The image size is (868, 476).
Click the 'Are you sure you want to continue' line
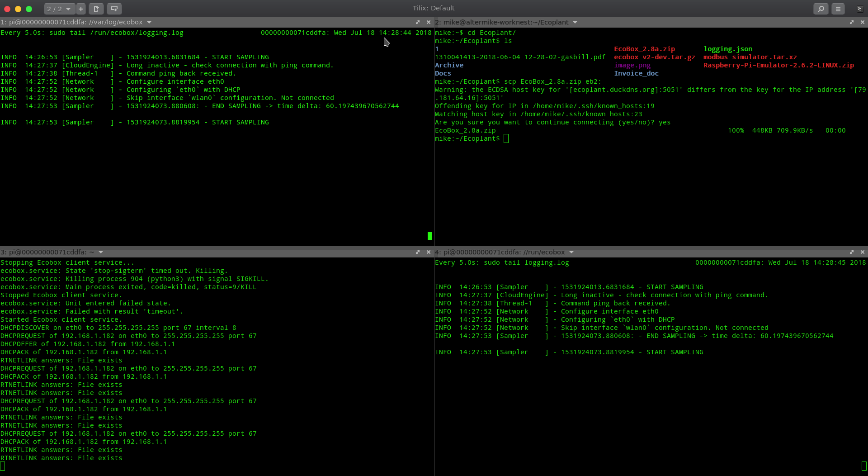tap(552, 122)
